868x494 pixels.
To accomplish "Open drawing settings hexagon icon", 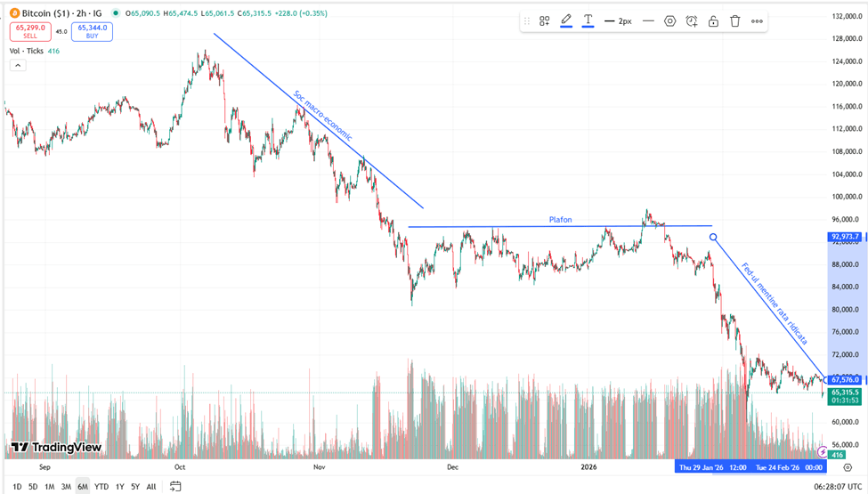I will (x=670, y=20).
